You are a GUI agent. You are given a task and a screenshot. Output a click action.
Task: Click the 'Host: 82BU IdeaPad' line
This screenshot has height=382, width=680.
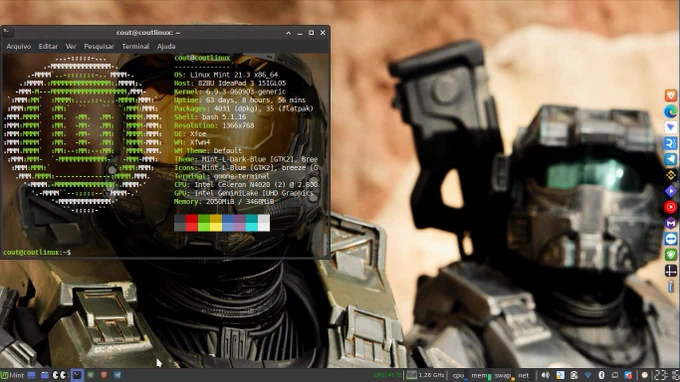click(x=230, y=83)
